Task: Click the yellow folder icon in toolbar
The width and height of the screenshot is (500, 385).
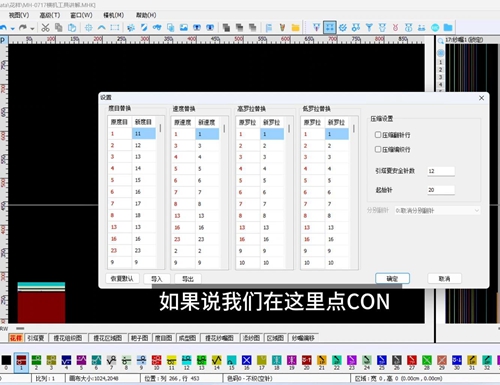Action: pyautogui.click(x=295, y=27)
